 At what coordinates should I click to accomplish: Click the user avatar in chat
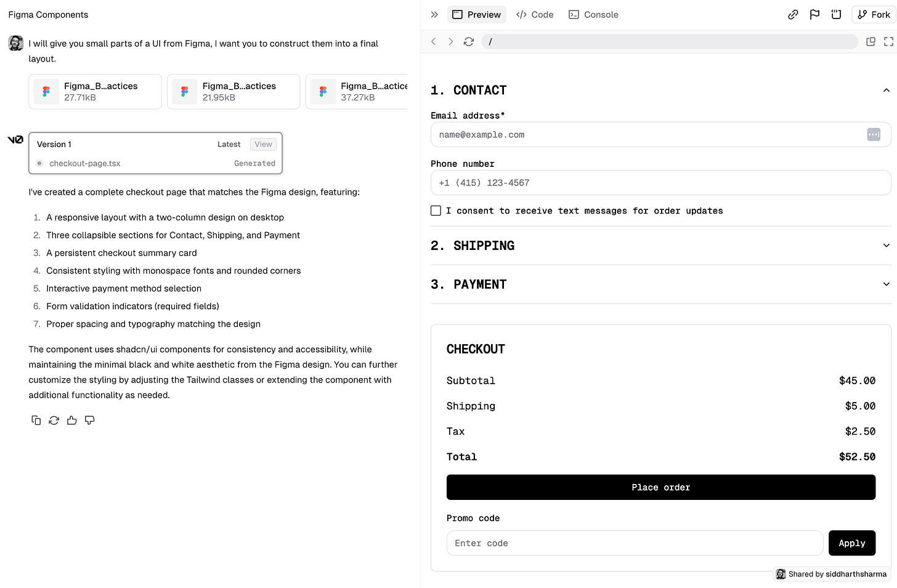[15, 43]
